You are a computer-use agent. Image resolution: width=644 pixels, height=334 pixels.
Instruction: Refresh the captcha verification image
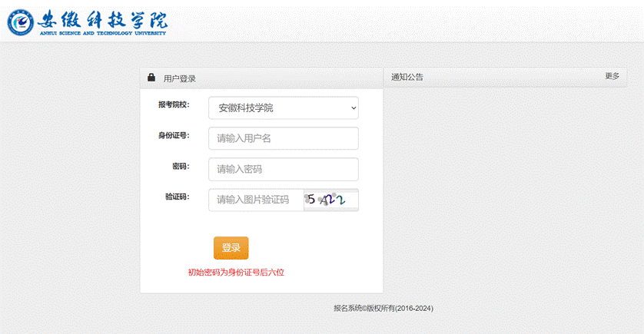coord(330,200)
